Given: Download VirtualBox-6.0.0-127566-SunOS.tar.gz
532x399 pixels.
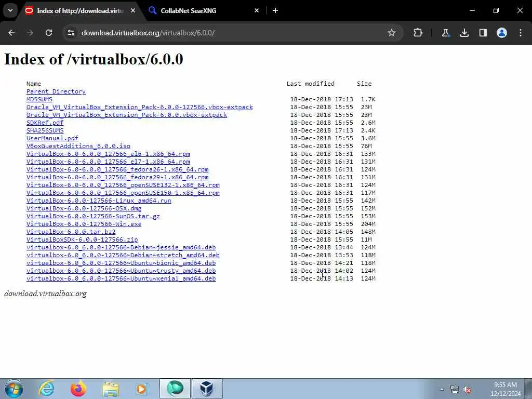Looking at the screenshot, I should coord(94,217).
